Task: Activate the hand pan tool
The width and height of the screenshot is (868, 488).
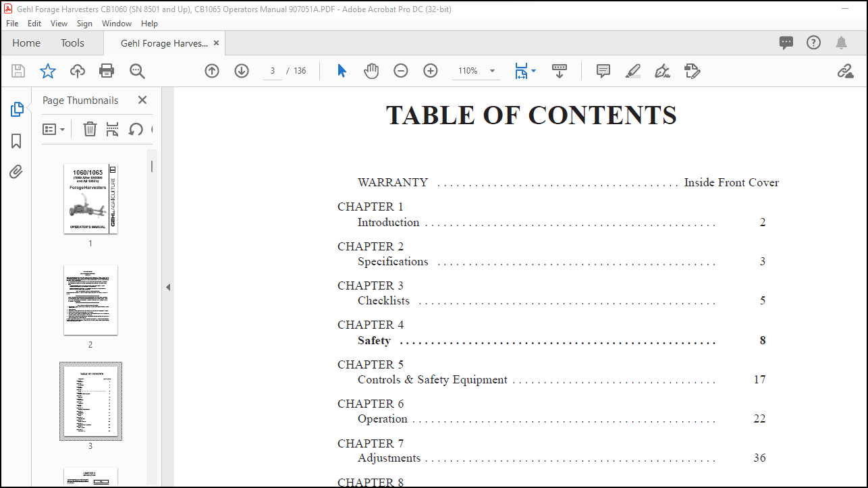Action: (x=371, y=71)
